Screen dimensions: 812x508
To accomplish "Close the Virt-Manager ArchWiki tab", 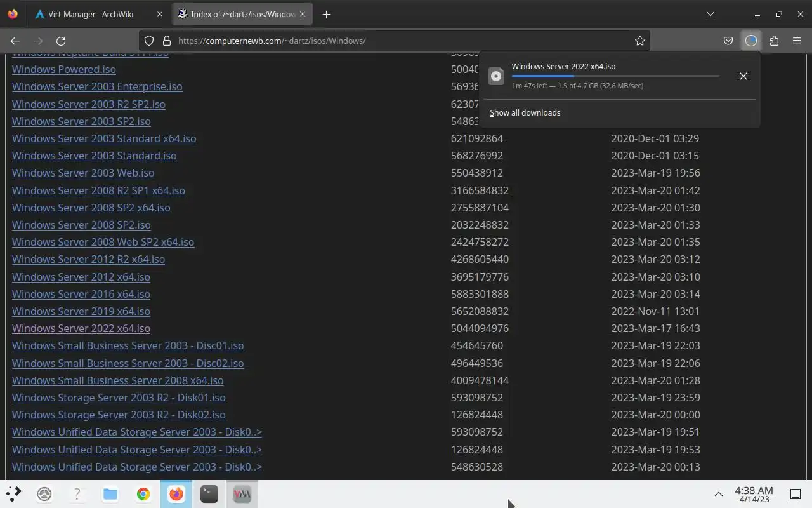I will [160, 14].
